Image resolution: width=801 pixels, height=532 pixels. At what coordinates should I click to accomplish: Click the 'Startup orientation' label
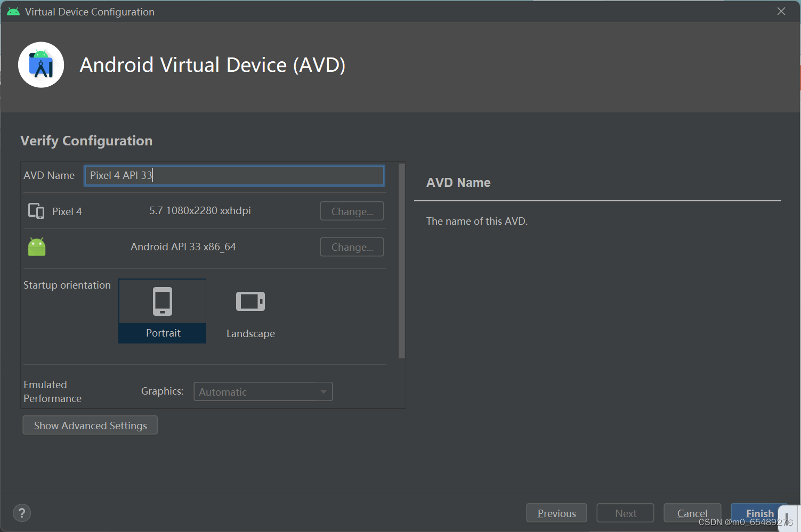tap(67, 285)
